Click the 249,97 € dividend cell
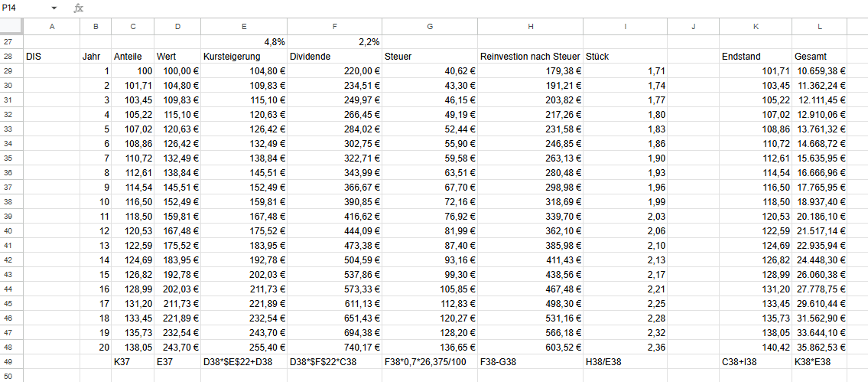868x382 pixels. pyautogui.click(x=334, y=100)
